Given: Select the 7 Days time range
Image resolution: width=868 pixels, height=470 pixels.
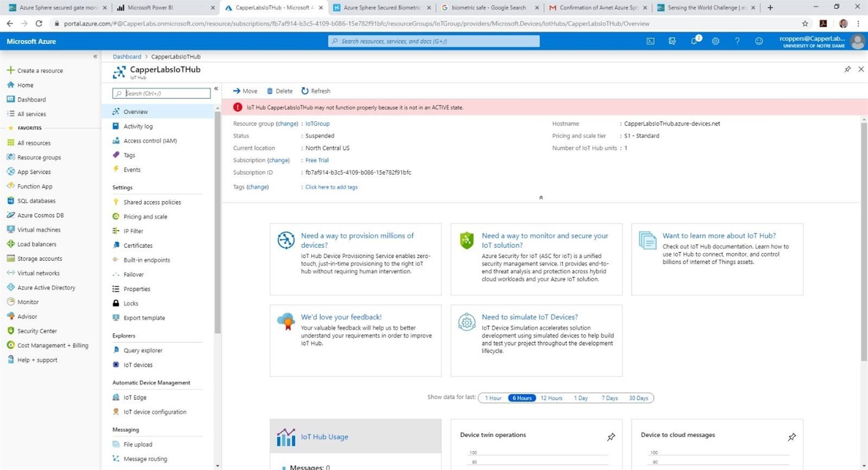Looking at the screenshot, I should click(609, 398).
